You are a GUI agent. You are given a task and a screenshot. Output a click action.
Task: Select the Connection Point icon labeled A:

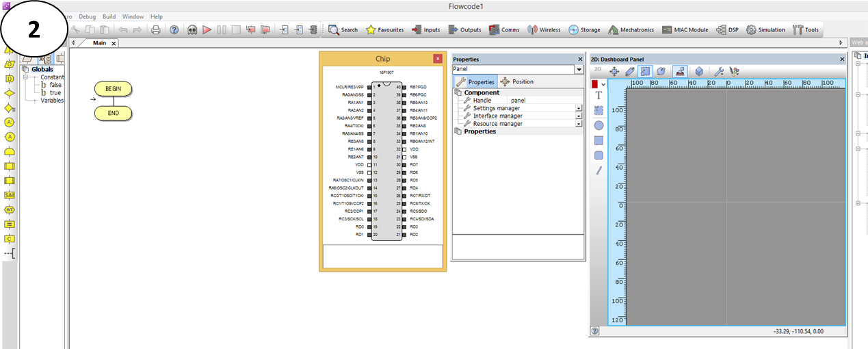pyautogui.click(x=10, y=122)
